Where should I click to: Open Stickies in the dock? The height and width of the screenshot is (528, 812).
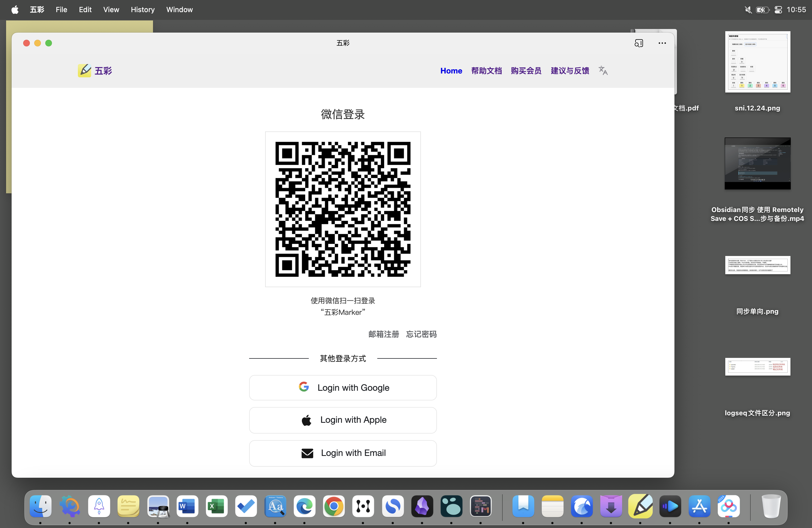click(x=128, y=506)
